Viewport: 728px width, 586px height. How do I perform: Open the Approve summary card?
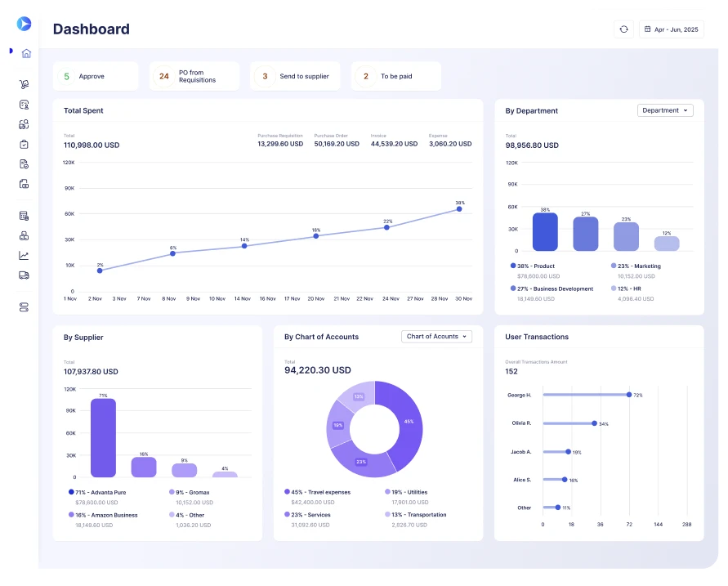click(x=96, y=75)
